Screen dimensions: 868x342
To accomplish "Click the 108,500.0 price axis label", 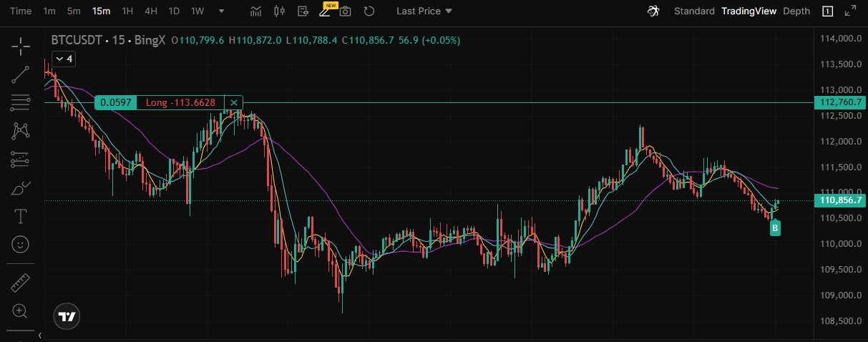I will coord(840,321).
